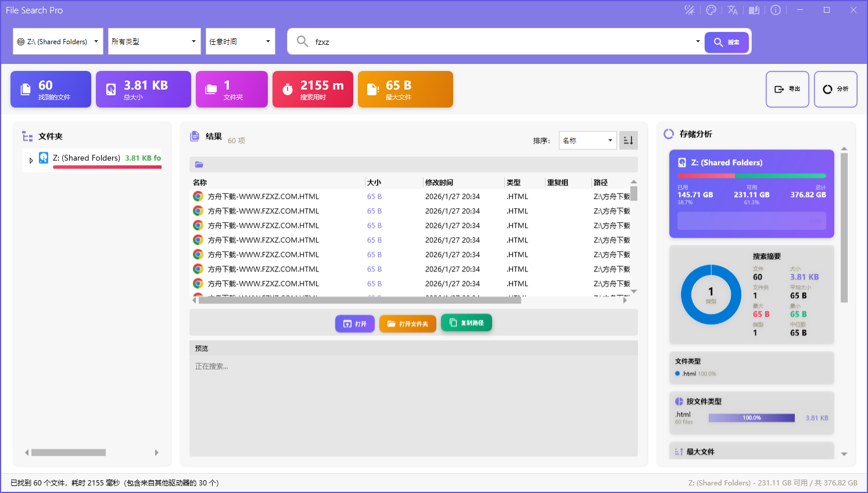Click the drive usage red-green bar
The height and width of the screenshot is (493, 868).
click(752, 176)
